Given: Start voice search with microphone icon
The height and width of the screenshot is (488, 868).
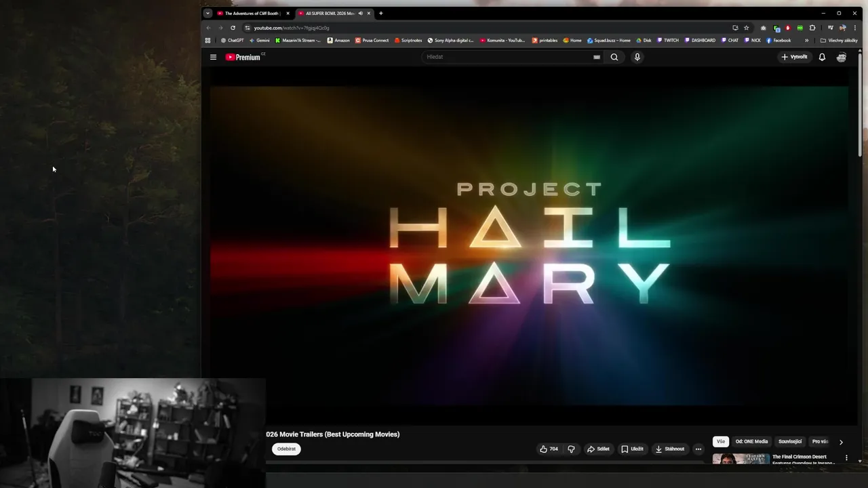Looking at the screenshot, I should click(x=637, y=57).
